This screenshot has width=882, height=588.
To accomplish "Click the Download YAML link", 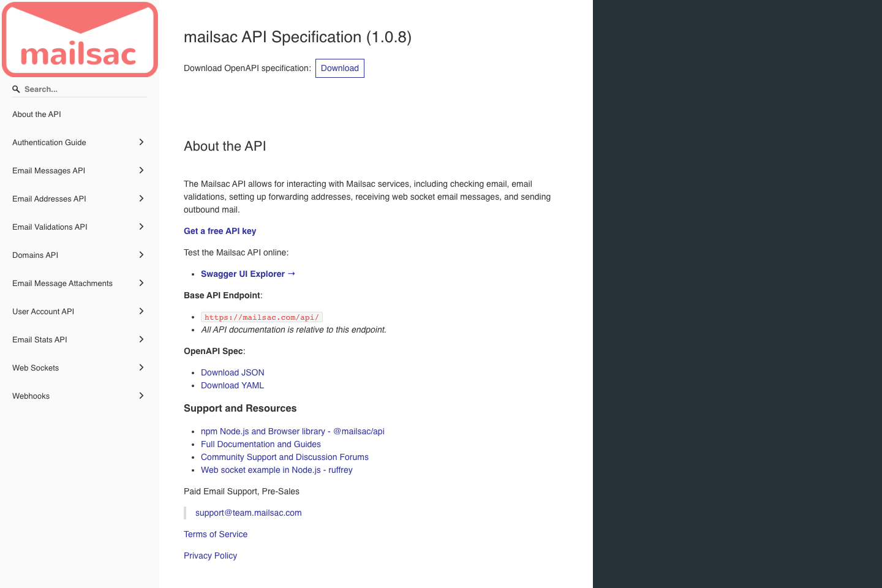I will tap(232, 385).
